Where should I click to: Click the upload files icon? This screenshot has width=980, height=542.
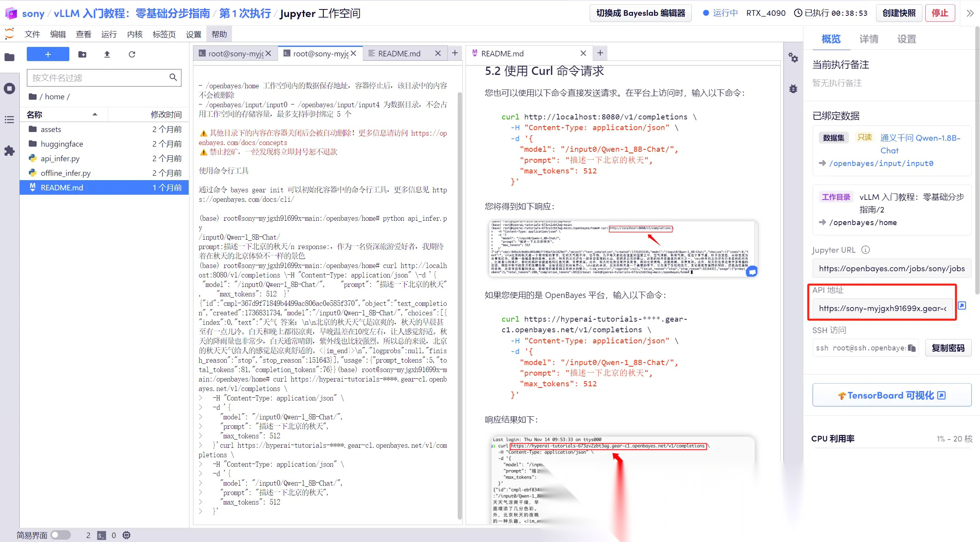point(107,54)
